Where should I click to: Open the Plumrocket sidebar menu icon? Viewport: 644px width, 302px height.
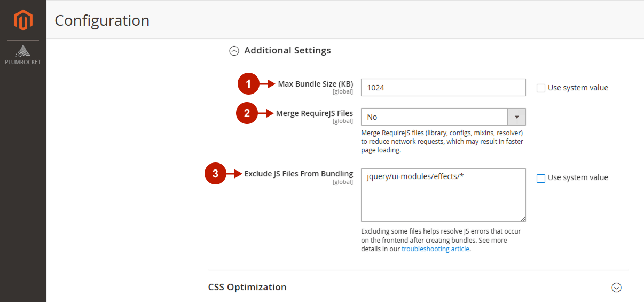point(23,51)
